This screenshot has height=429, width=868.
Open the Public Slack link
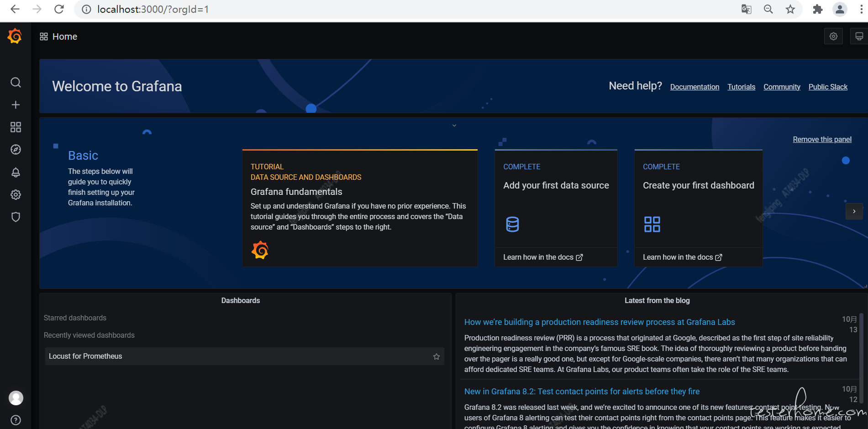pos(828,87)
